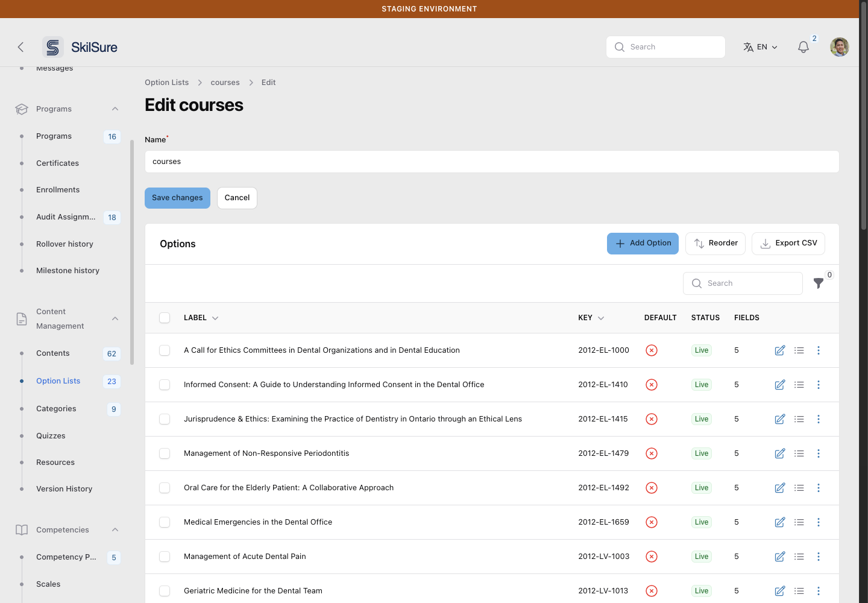The width and height of the screenshot is (868, 603).
Task: Open Enrollments in the sidebar
Action: coord(58,190)
